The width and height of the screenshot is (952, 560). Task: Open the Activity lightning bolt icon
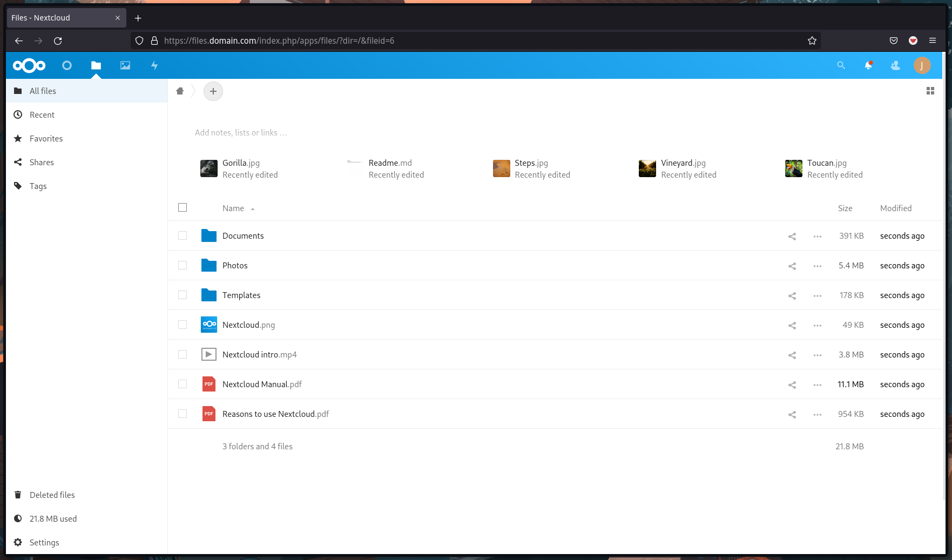click(x=154, y=65)
